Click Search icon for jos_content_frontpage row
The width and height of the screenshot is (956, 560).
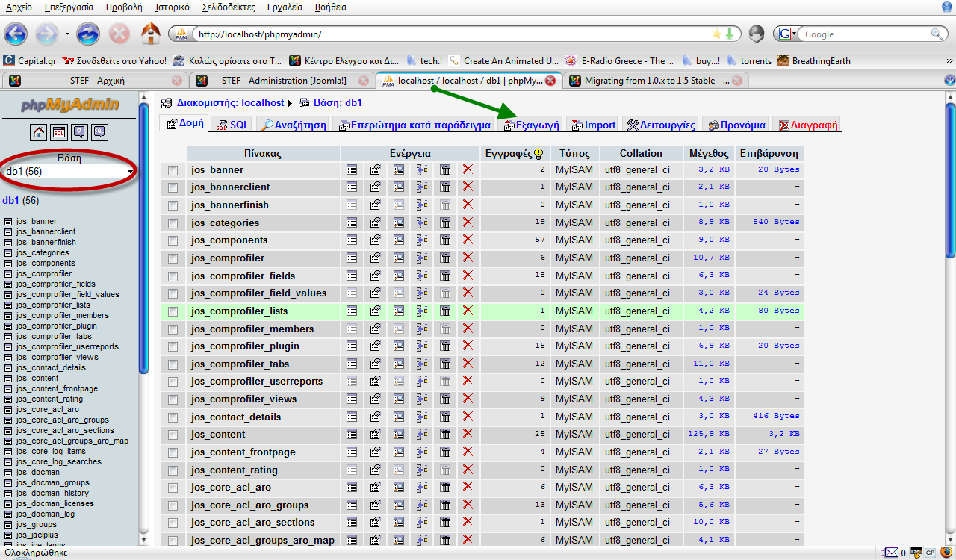pyautogui.click(x=399, y=452)
